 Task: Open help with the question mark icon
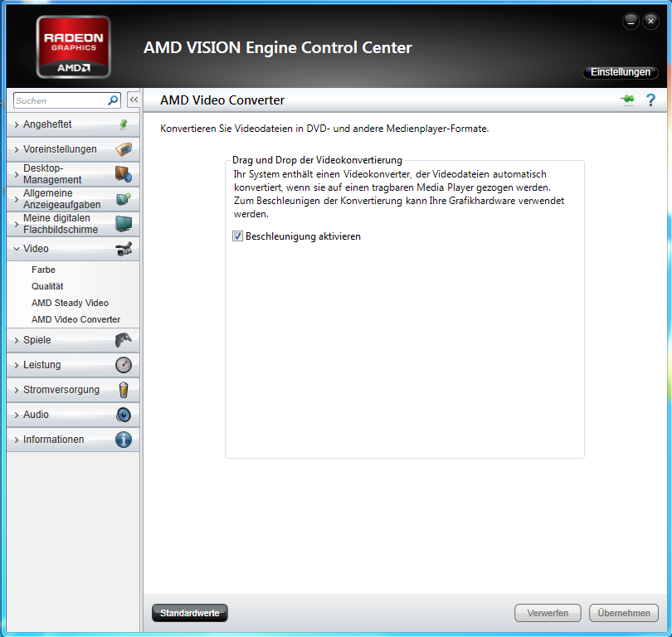(x=650, y=100)
